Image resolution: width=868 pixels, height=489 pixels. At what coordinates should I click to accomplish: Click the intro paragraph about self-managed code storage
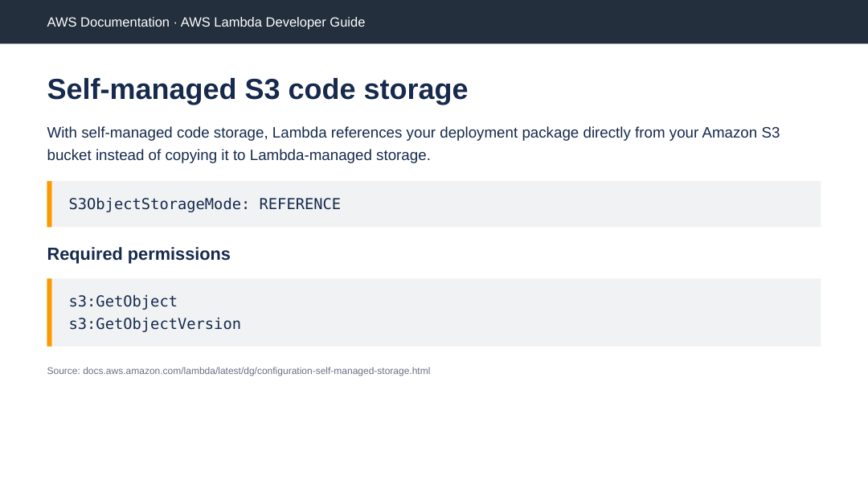pyautogui.click(x=414, y=144)
